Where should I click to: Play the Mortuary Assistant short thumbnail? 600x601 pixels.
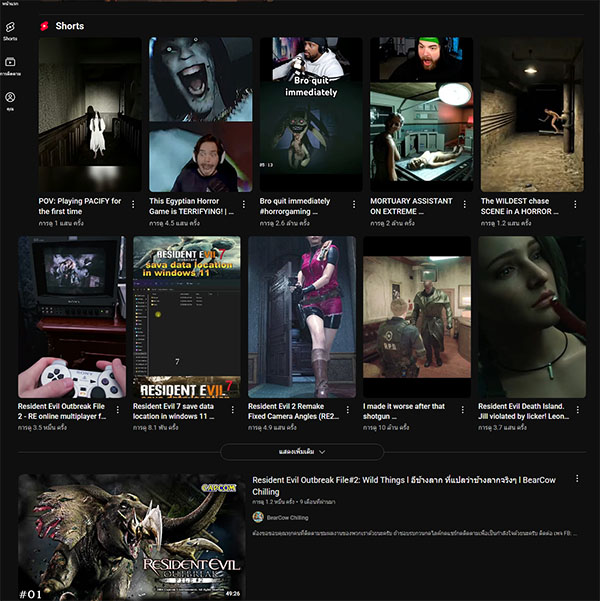click(x=421, y=114)
